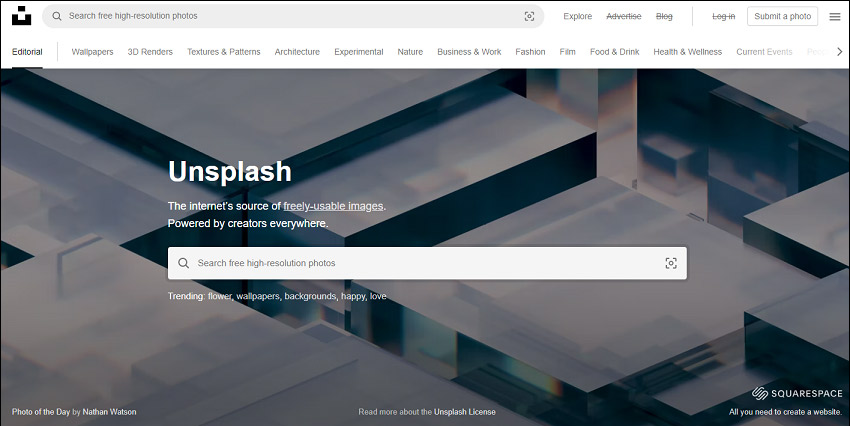
Task: Open the Architecture category
Action: click(x=297, y=52)
